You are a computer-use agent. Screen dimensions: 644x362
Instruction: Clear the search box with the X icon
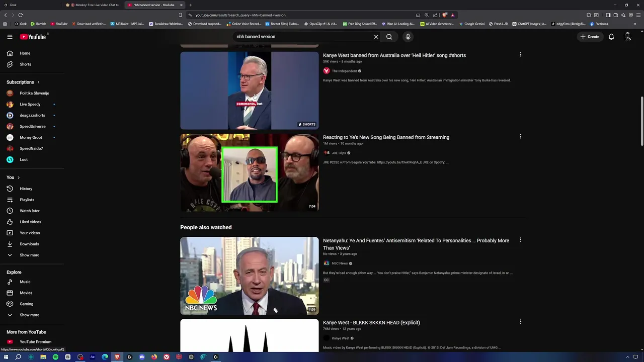[x=376, y=37]
